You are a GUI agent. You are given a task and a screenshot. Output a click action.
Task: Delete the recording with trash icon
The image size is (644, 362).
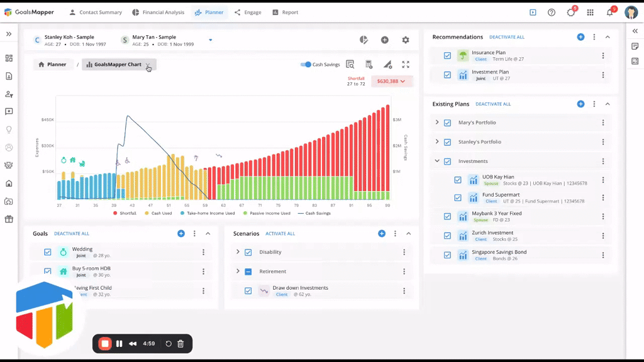coord(180,344)
